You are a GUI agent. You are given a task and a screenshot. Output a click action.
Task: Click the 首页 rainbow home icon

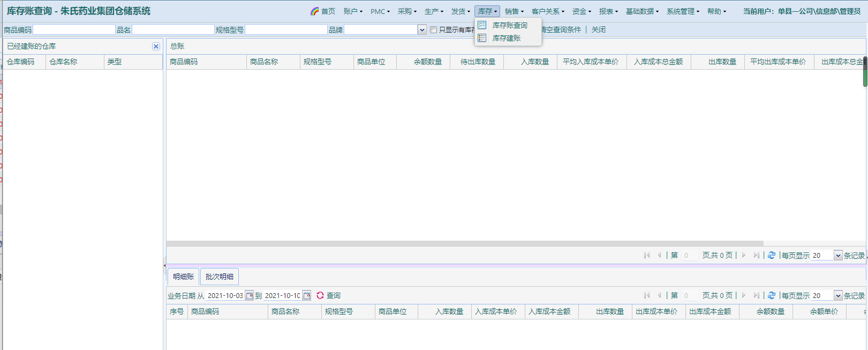pos(314,11)
